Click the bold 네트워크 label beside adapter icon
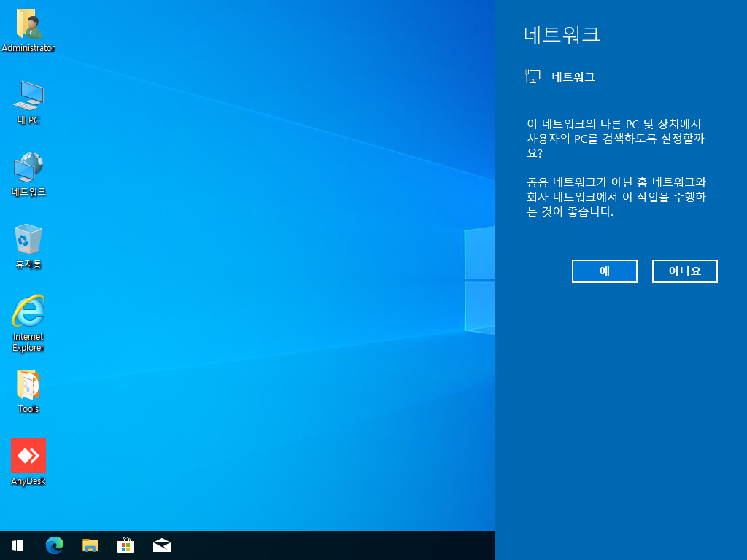This screenshot has height=560, width=747. click(x=573, y=77)
